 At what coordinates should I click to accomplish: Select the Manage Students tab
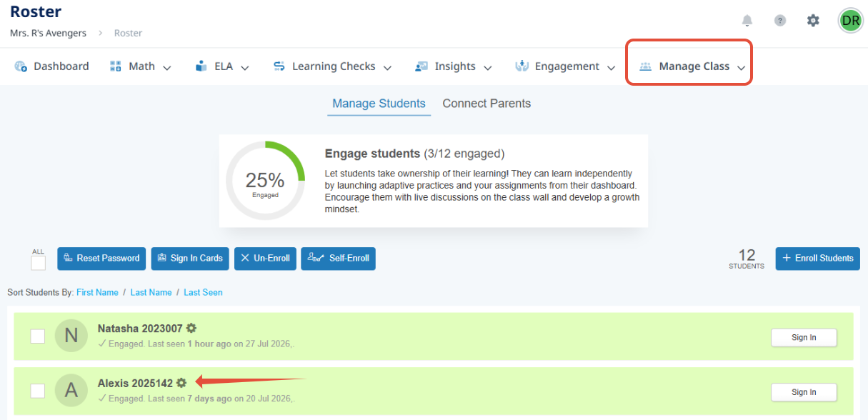(379, 104)
